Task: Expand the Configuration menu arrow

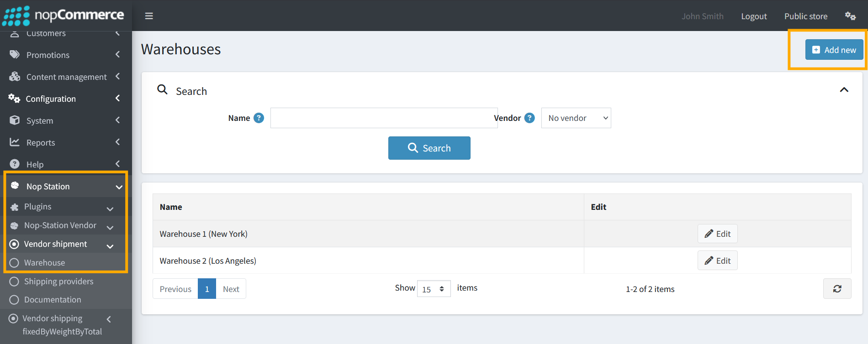Action: 117,98
